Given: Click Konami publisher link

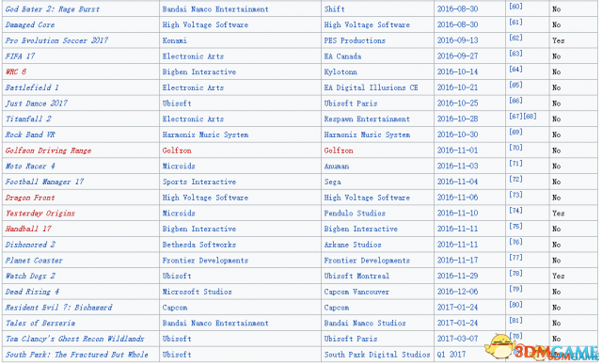Looking at the screenshot, I should (x=175, y=40).
